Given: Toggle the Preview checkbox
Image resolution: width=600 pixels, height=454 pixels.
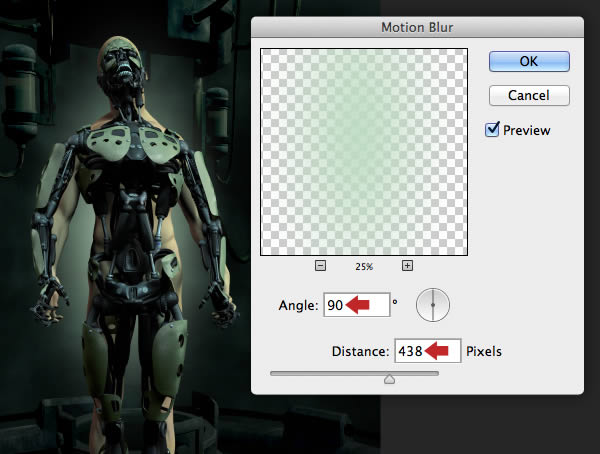Looking at the screenshot, I should (492, 129).
